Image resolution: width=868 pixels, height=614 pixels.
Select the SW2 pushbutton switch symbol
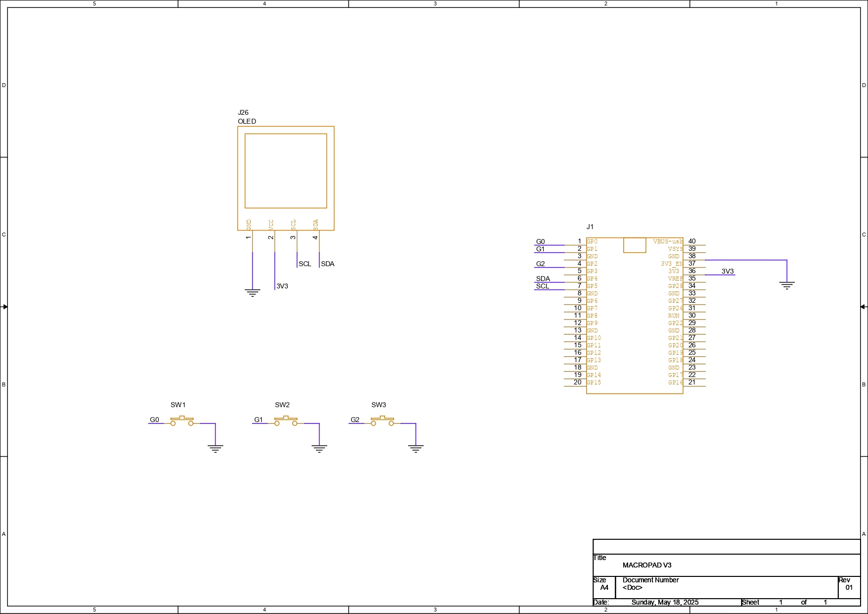pos(286,421)
